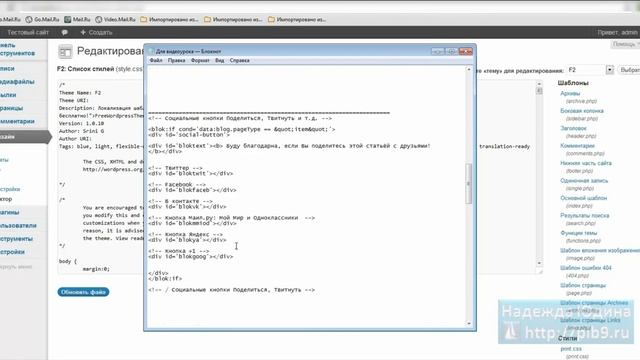Image resolution: width=640 pixels, height=360 pixels.
Task: Open the Функции темы template
Action: [578, 233]
